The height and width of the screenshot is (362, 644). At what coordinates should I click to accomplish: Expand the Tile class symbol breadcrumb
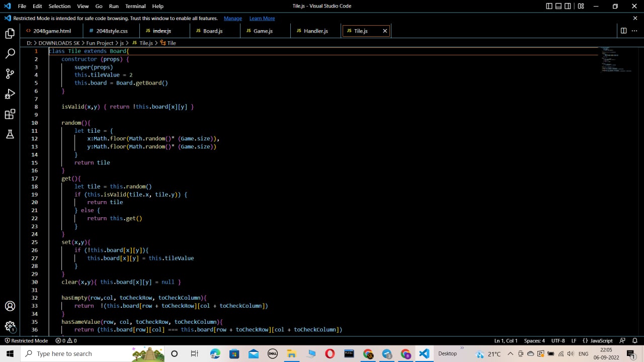(x=168, y=43)
